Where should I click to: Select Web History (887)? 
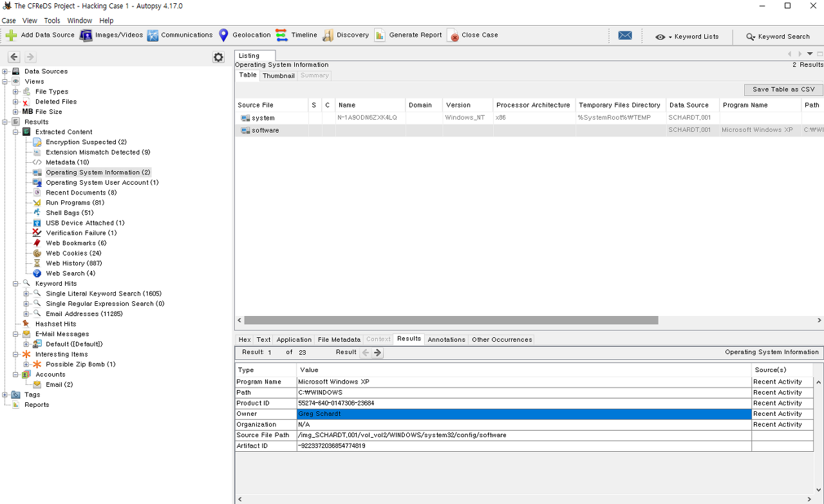point(73,263)
